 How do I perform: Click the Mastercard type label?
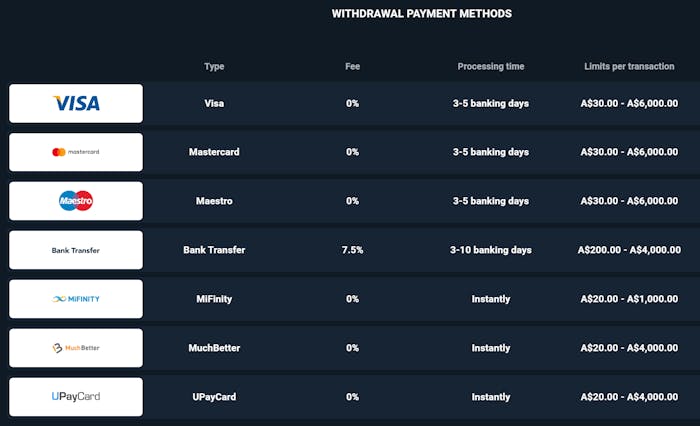tap(214, 152)
